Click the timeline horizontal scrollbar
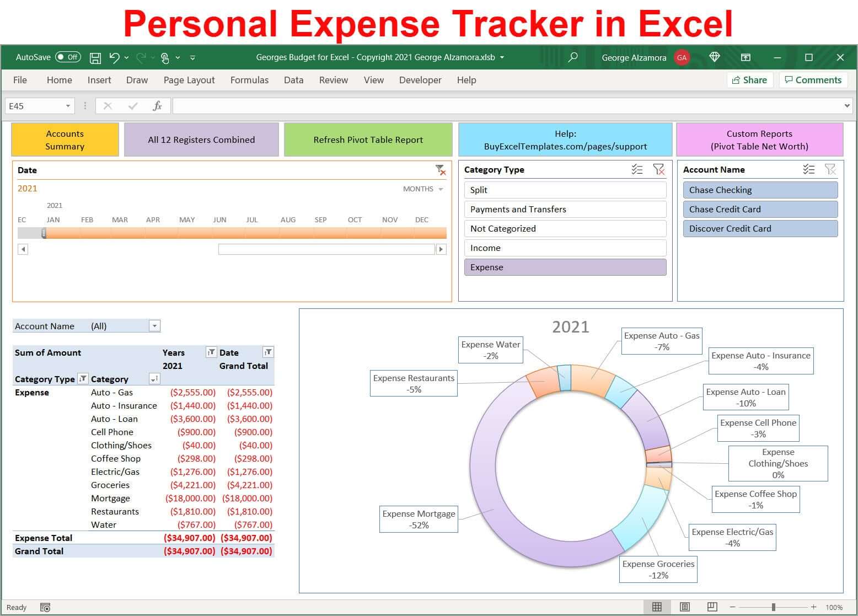This screenshot has height=616, width=858. [x=326, y=249]
